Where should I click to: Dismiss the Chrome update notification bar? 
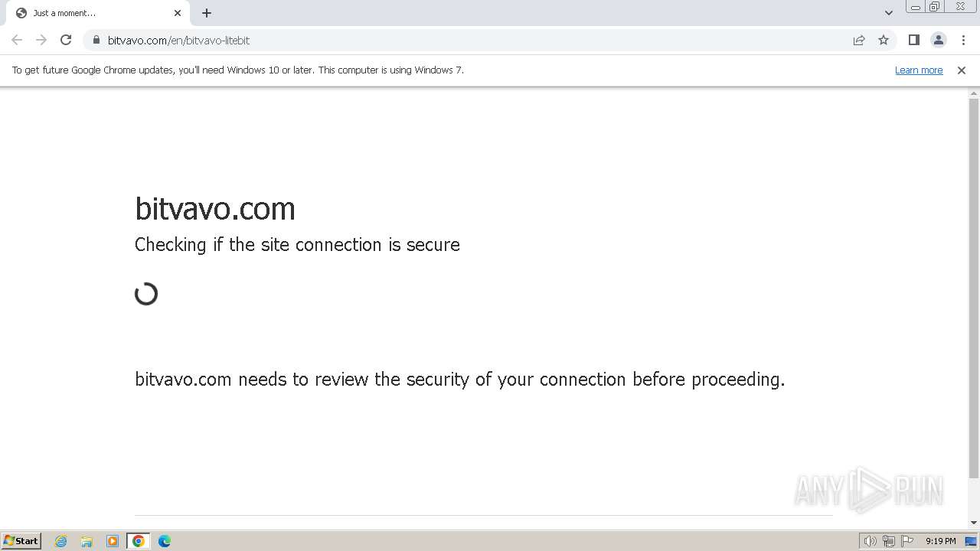(962, 70)
